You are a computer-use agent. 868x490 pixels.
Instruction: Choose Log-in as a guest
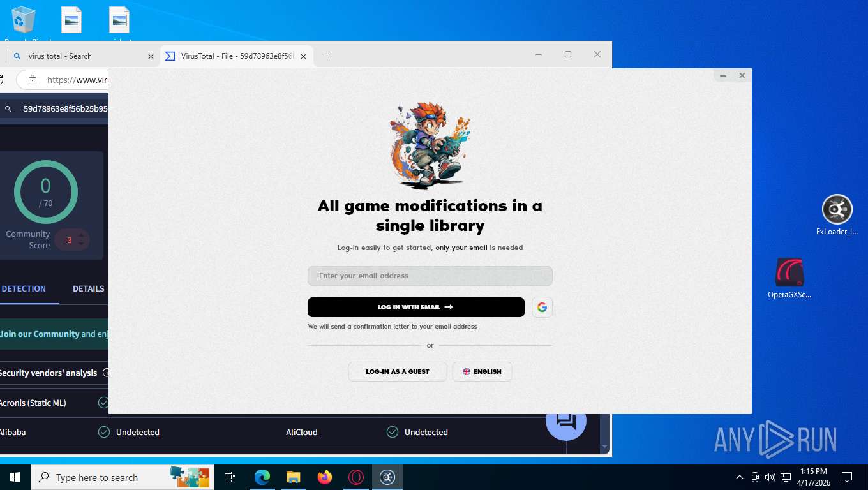coord(398,372)
